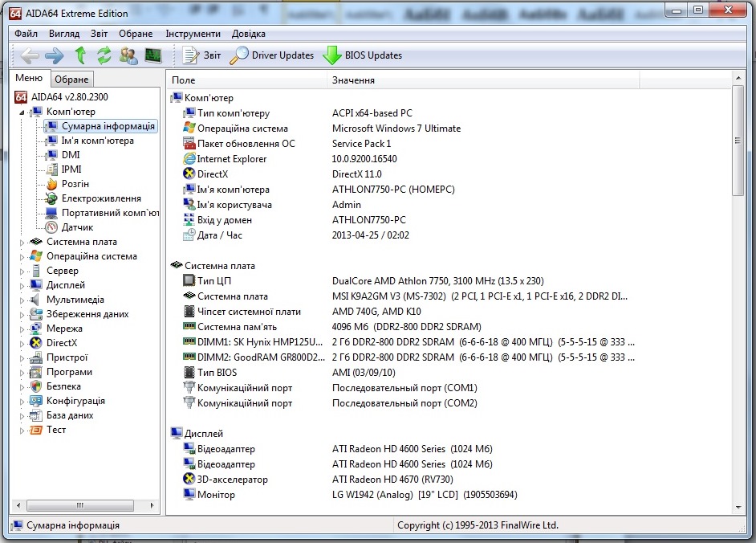This screenshot has height=543, width=756.
Task: Open Driver Updates
Action: [x=271, y=55]
